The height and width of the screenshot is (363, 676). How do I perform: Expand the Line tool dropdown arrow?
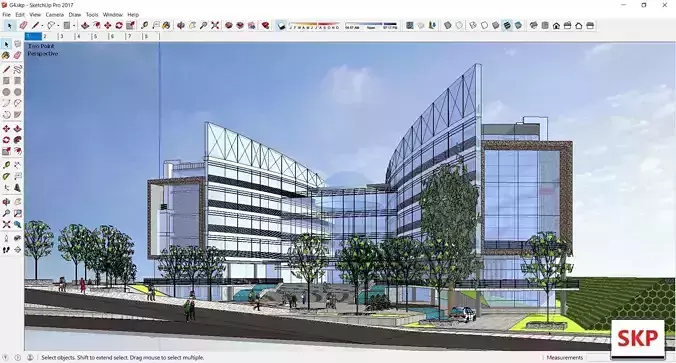pyautogui.click(x=42, y=26)
